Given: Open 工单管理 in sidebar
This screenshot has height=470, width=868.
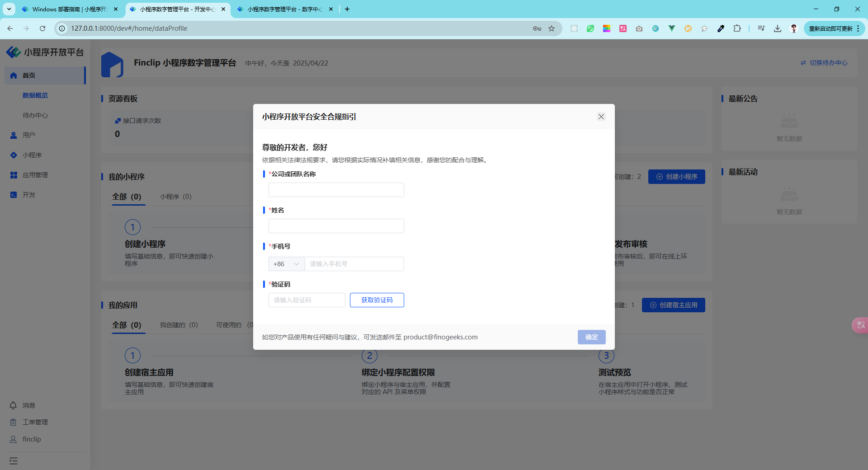Looking at the screenshot, I should (29, 422).
